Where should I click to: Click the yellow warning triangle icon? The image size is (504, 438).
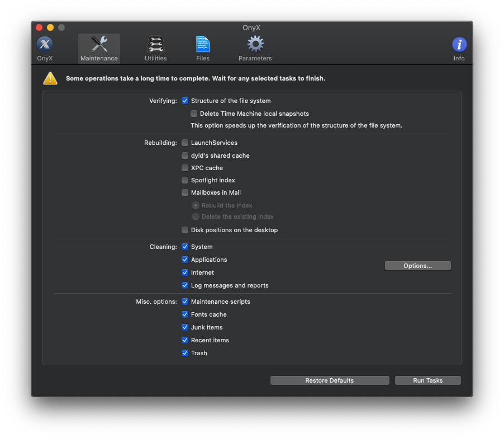click(x=50, y=78)
